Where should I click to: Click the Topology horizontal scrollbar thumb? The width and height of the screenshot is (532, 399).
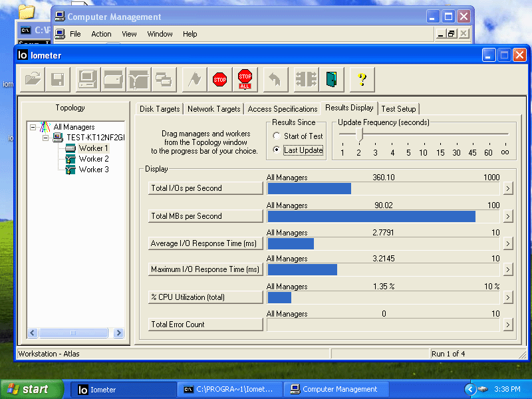[x=73, y=333]
